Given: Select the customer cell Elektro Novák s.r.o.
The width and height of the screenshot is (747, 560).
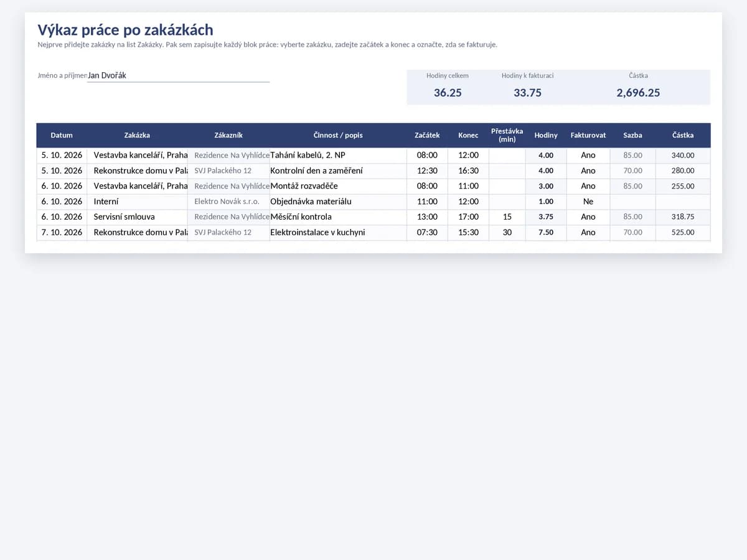Looking at the screenshot, I should coord(228,202).
